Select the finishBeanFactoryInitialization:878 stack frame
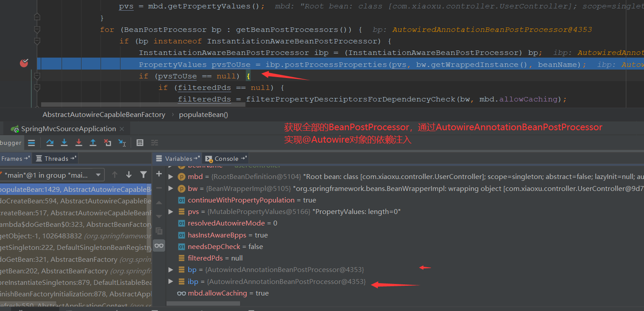The width and height of the screenshot is (644, 311). (76, 294)
